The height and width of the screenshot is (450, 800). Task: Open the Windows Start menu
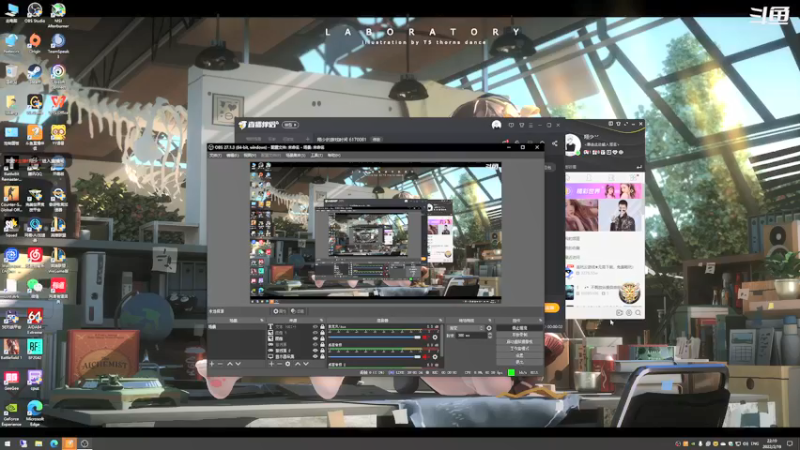pyautogui.click(x=7, y=443)
